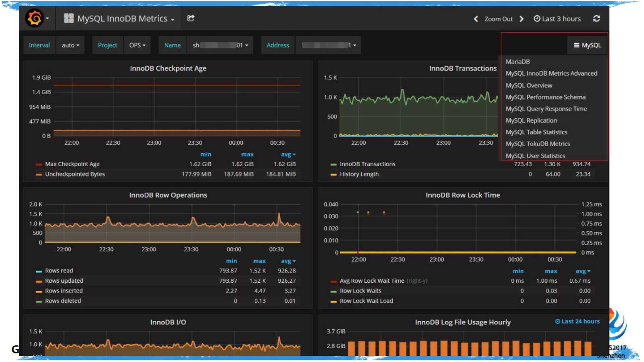Open InnoDB I/O panel title menu
This screenshot has height=362, width=644.
click(168, 322)
